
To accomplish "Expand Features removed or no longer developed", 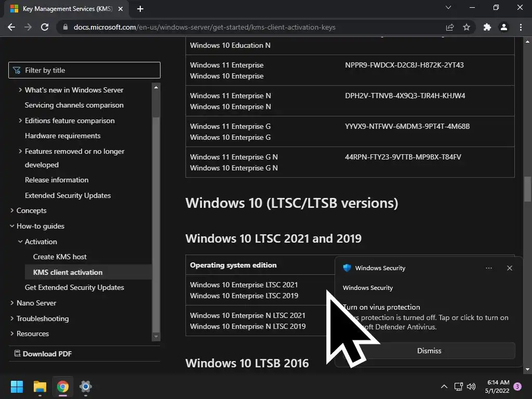I will pos(20,151).
